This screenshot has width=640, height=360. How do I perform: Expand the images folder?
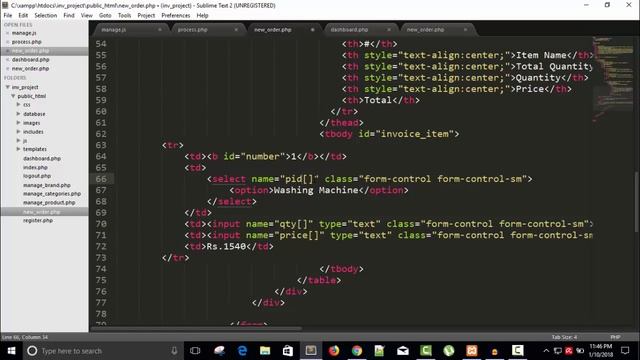(x=18, y=122)
